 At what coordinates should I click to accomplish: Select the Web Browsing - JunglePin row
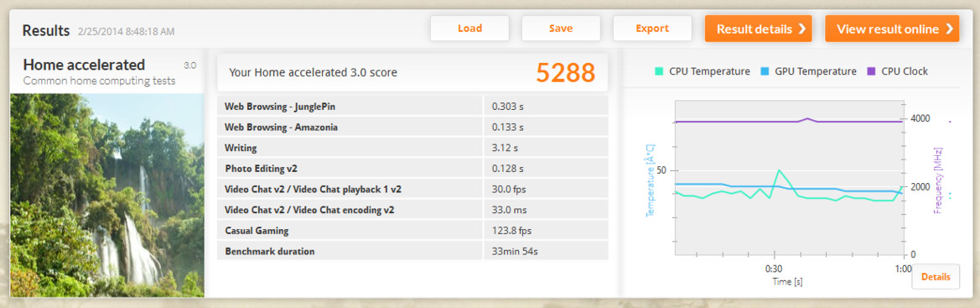click(x=412, y=107)
